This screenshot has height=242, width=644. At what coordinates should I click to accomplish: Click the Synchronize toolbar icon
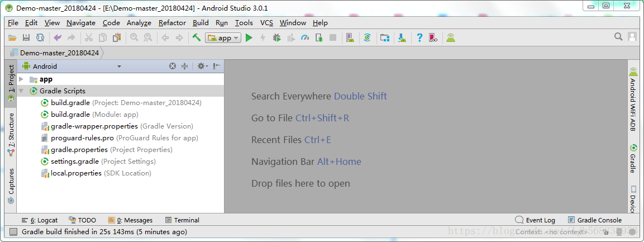[40, 38]
